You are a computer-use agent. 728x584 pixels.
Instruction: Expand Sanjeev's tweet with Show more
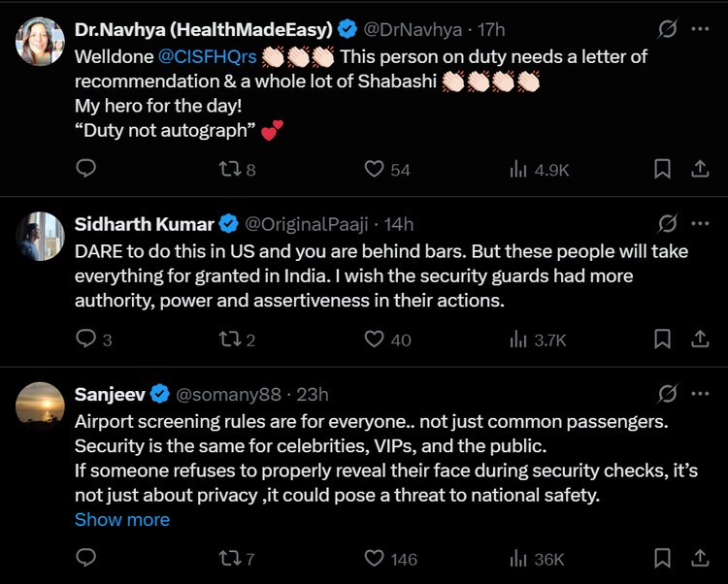click(x=122, y=520)
